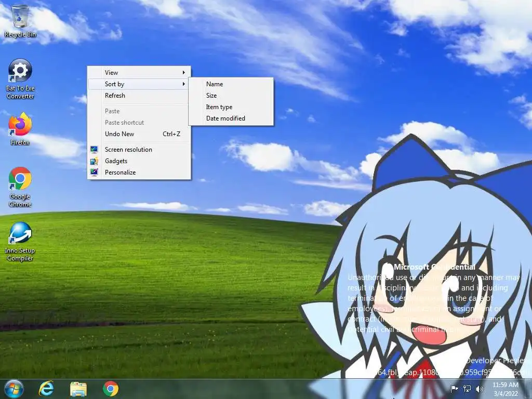This screenshot has width=532, height=399.
Task: Select the Bat To Exe Converter shortcut
Action: [20, 79]
